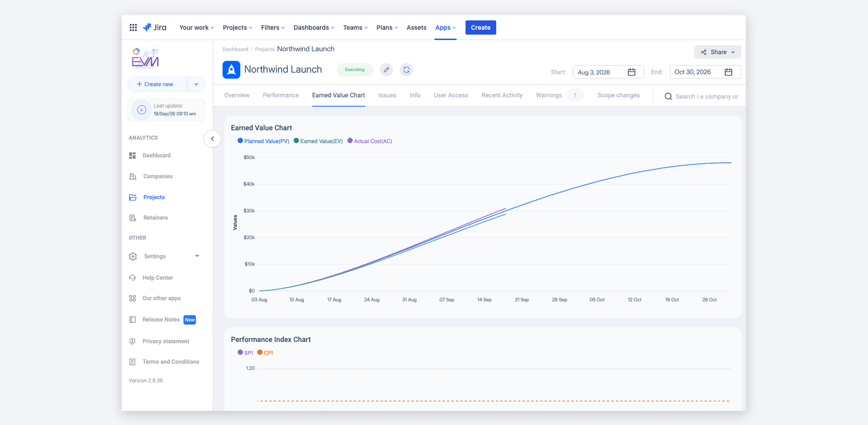The height and width of the screenshot is (425, 868).
Task: Switch to the Issues tab
Action: [x=387, y=95]
